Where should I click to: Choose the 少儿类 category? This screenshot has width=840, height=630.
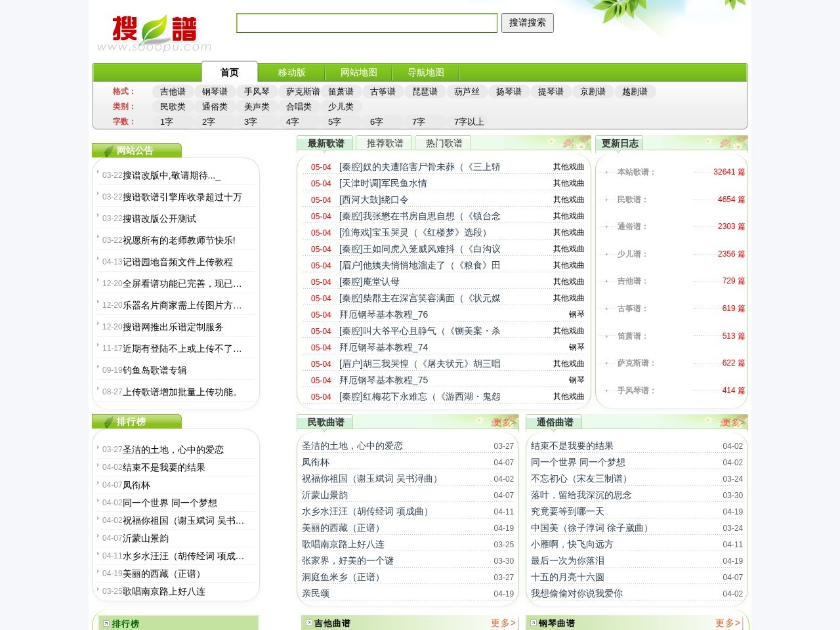pos(341,107)
